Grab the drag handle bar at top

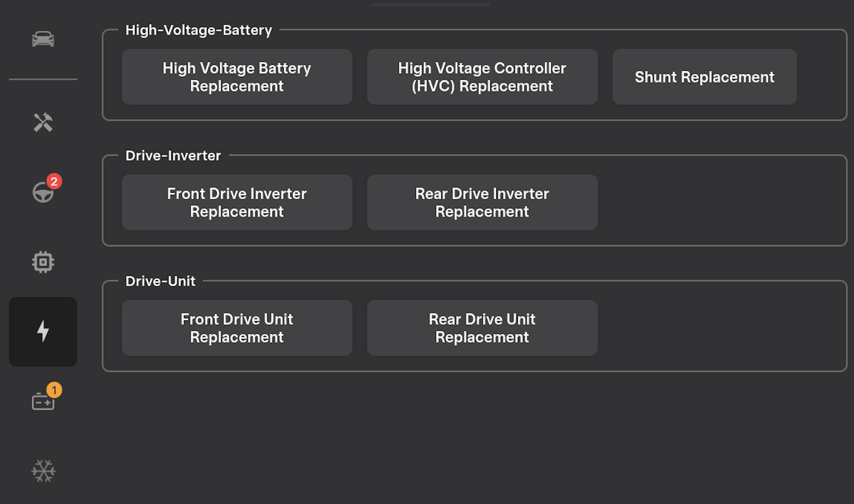tap(431, 5)
